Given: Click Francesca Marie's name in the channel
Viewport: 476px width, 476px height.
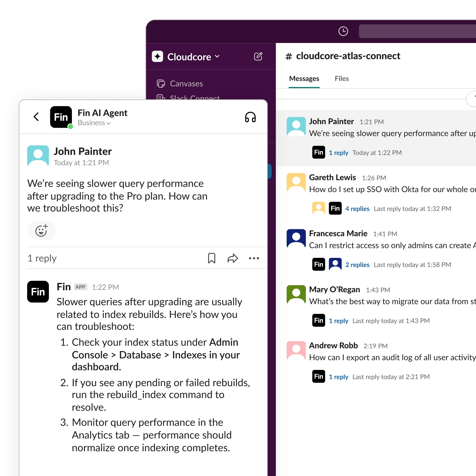Looking at the screenshot, I should point(338,234).
